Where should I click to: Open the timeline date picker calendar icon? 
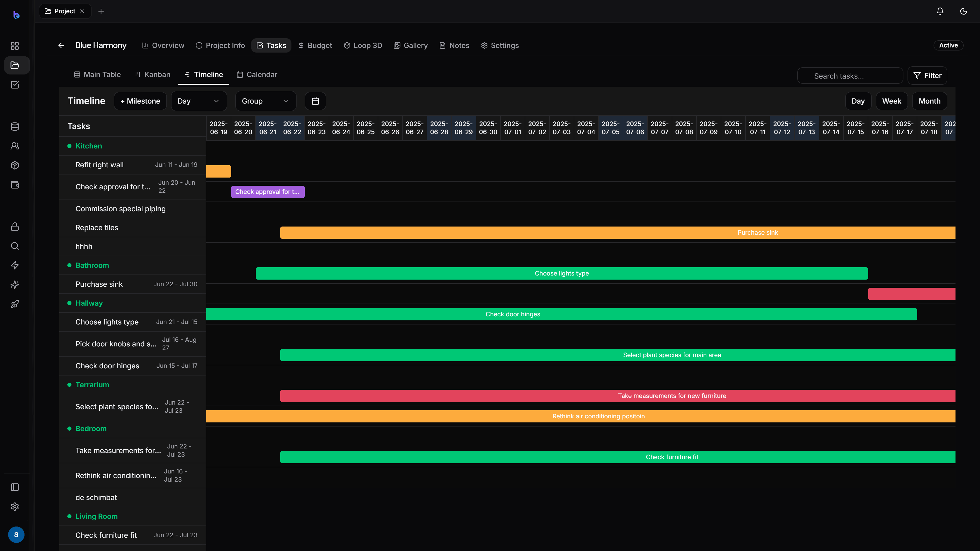[315, 101]
